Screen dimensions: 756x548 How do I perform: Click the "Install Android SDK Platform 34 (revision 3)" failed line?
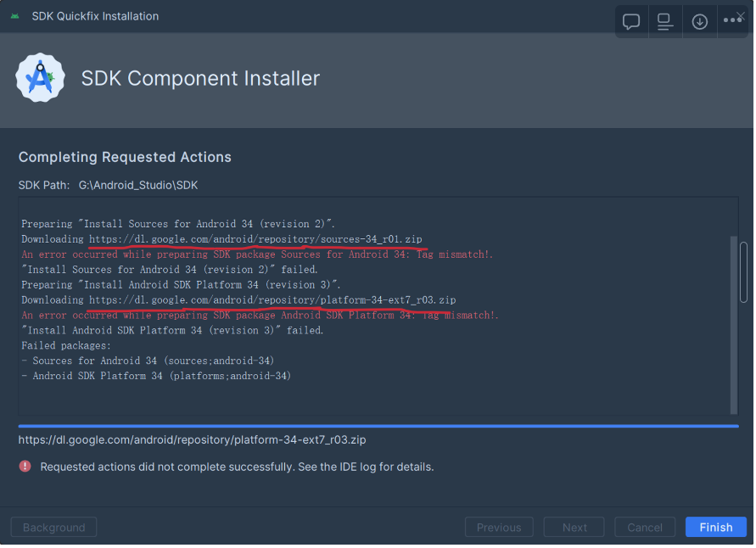point(172,331)
